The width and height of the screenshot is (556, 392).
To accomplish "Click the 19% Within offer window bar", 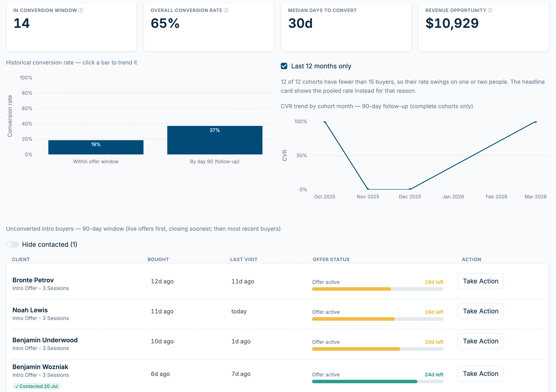I will [96, 147].
